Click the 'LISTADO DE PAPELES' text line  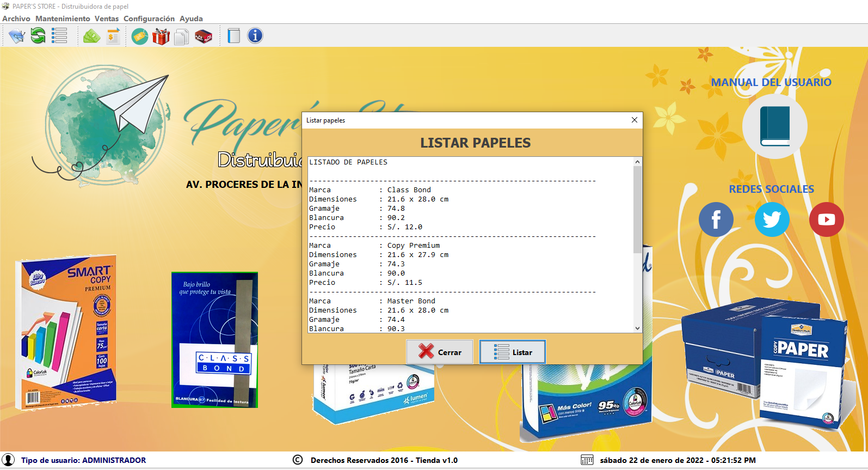[x=348, y=162]
